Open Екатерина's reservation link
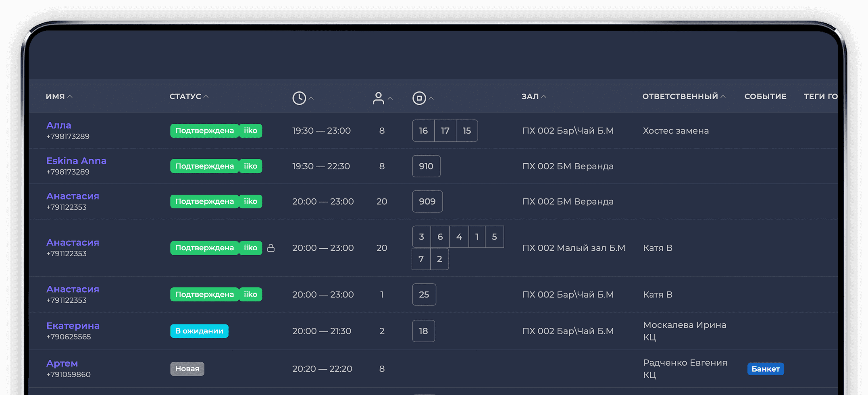This screenshot has width=868, height=395. pyautogui.click(x=73, y=326)
